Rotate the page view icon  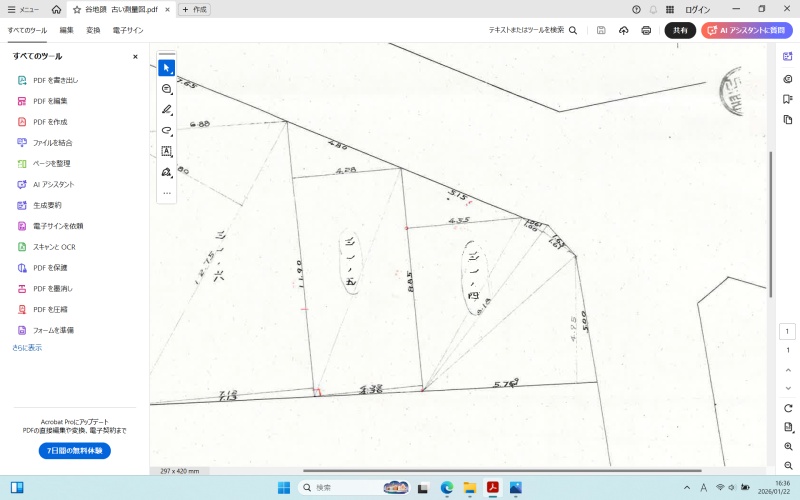point(788,408)
